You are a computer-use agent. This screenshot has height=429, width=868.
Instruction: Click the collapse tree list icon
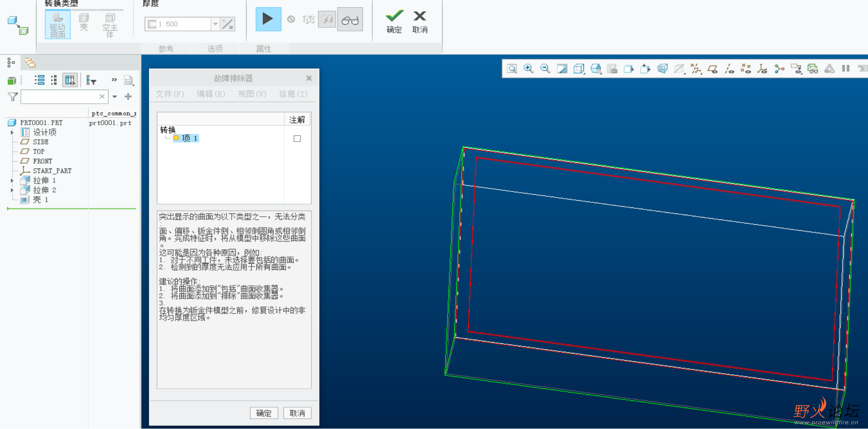pos(54,80)
